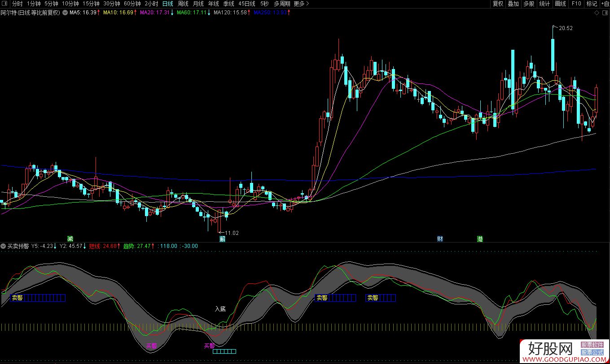This screenshot has width=610, height=364.
Task: Click the 港 event marker
Action: (x=480, y=239)
